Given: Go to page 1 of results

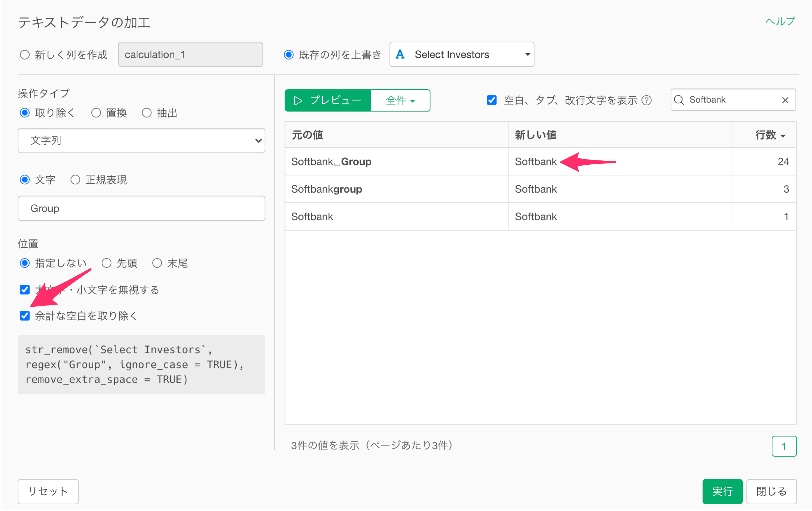Looking at the screenshot, I should pyautogui.click(x=784, y=446).
